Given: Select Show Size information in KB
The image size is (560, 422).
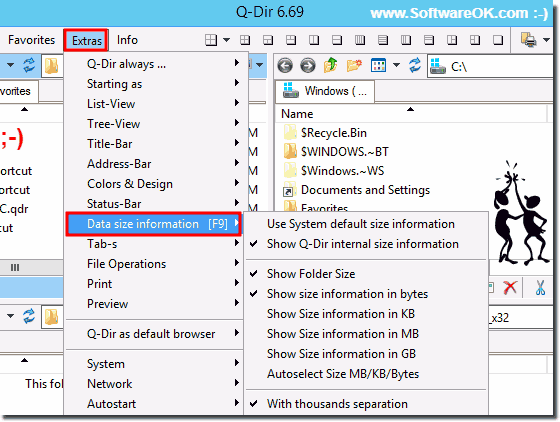Looking at the screenshot, I should pos(341,314).
